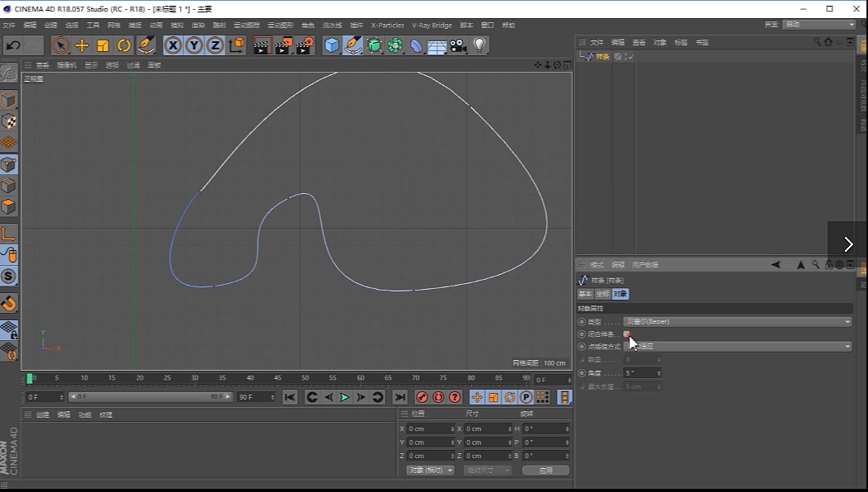868x492 pixels.
Task: Toggle the X axis lock
Action: pyautogui.click(x=173, y=45)
